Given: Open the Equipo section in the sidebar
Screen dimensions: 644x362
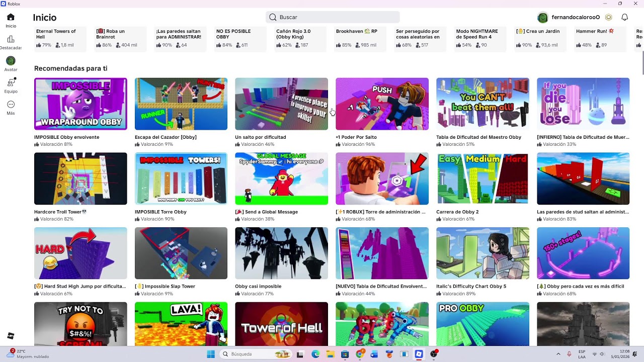Looking at the screenshot, I should (x=11, y=85).
